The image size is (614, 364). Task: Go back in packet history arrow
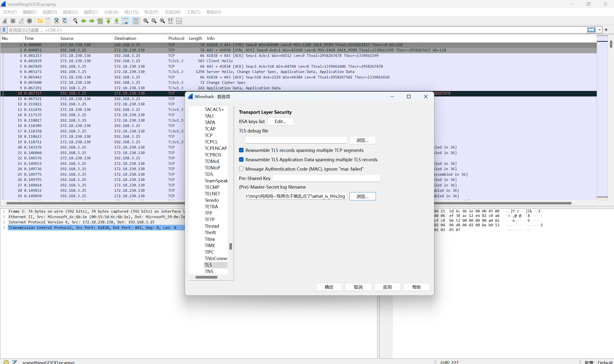click(83, 21)
